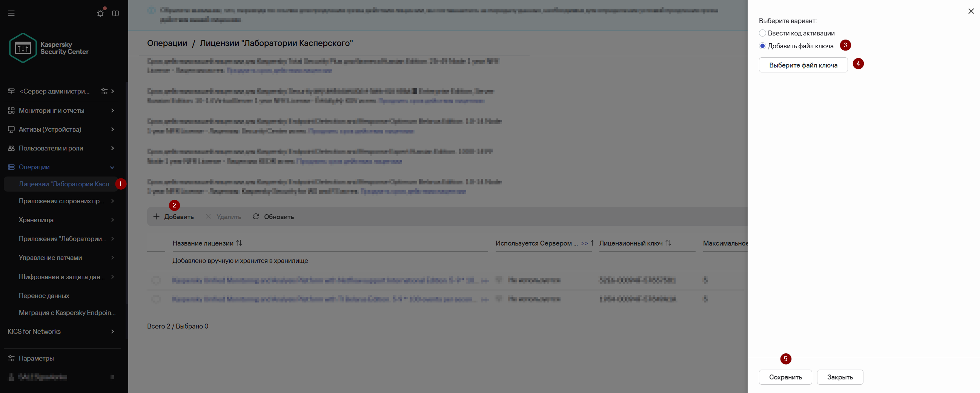The width and height of the screenshot is (980, 393).
Task: Click Добавить in the licenses toolbar
Action: pyautogui.click(x=174, y=216)
